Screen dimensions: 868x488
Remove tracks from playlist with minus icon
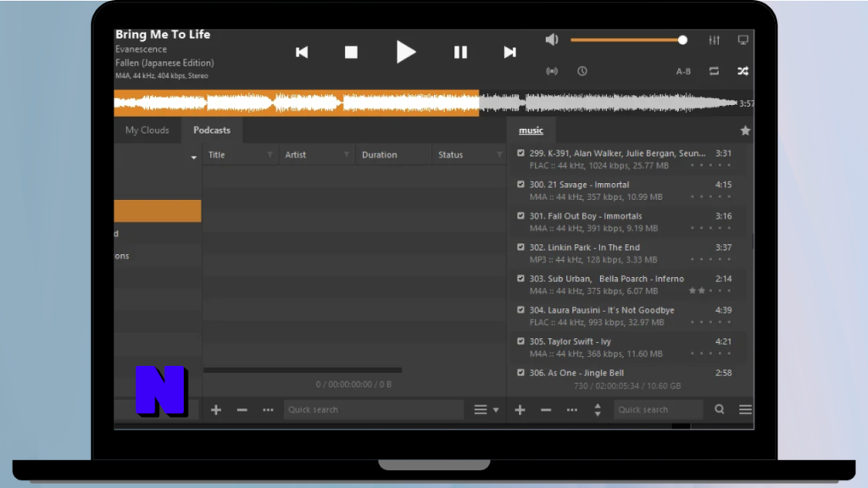click(546, 410)
